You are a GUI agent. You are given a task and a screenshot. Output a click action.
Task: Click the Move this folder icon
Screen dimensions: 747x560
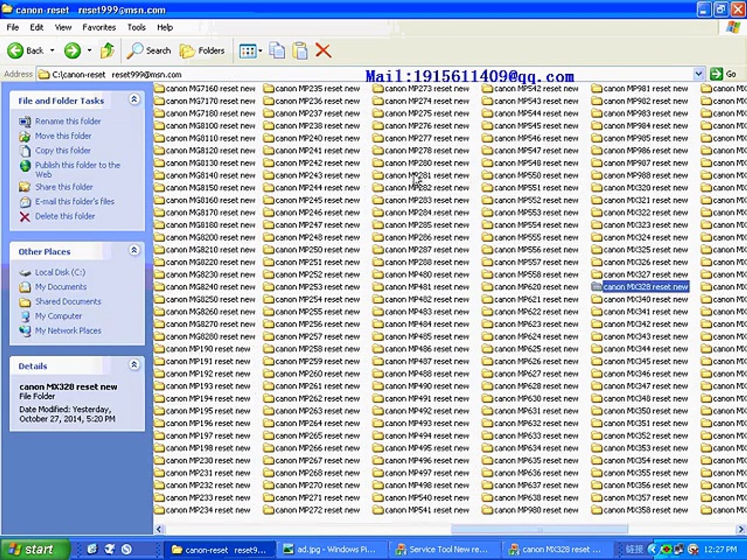pyautogui.click(x=25, y=136)
